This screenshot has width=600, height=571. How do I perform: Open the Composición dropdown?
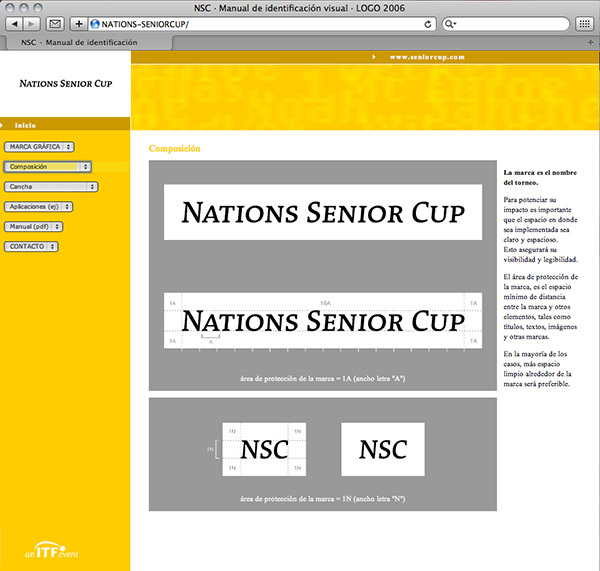click(48, 166)
